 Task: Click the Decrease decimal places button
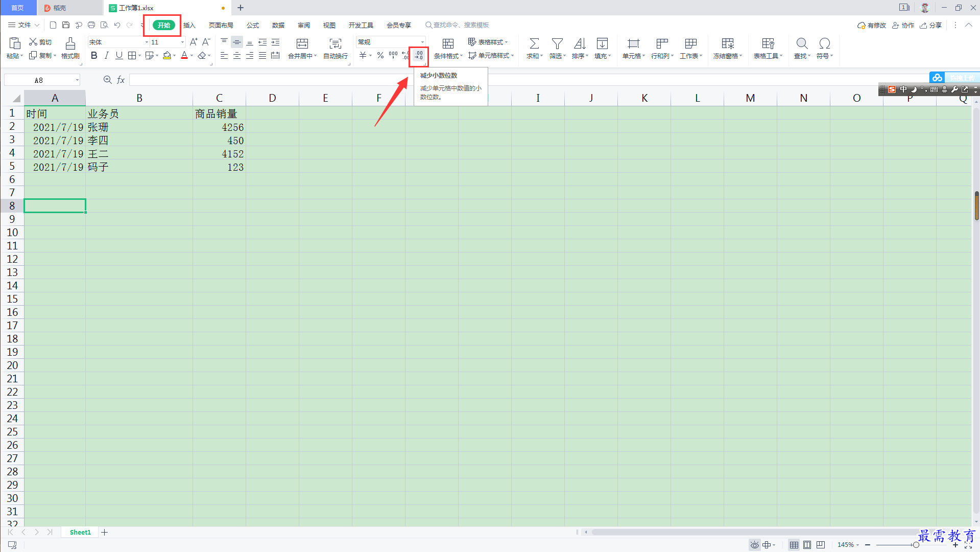(419, 55)
